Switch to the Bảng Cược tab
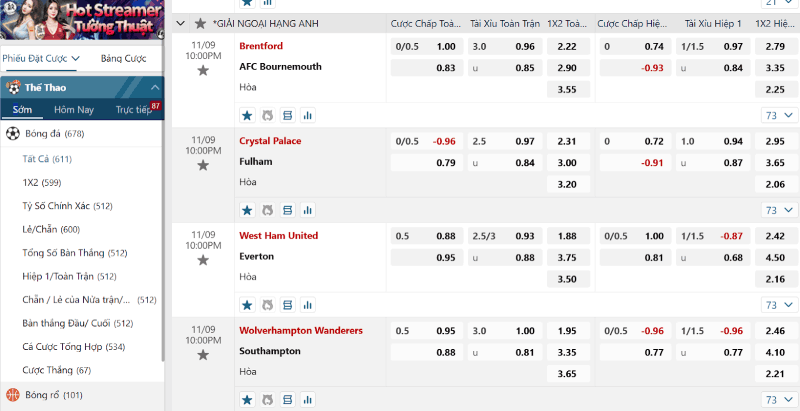Image resolution: width=800 pixels, height=411 pixels. pyautogui.click(x=123, y=58)
